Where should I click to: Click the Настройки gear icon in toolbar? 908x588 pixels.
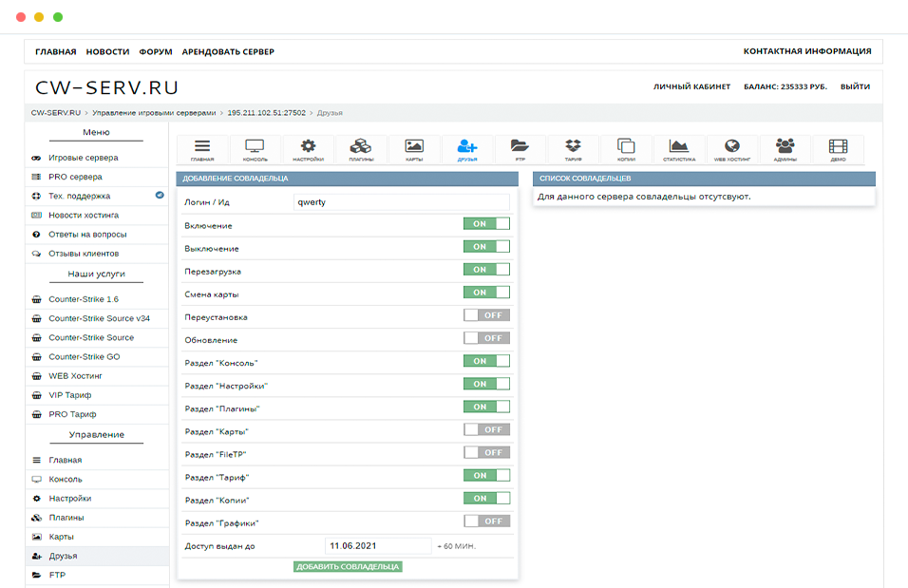308,149
